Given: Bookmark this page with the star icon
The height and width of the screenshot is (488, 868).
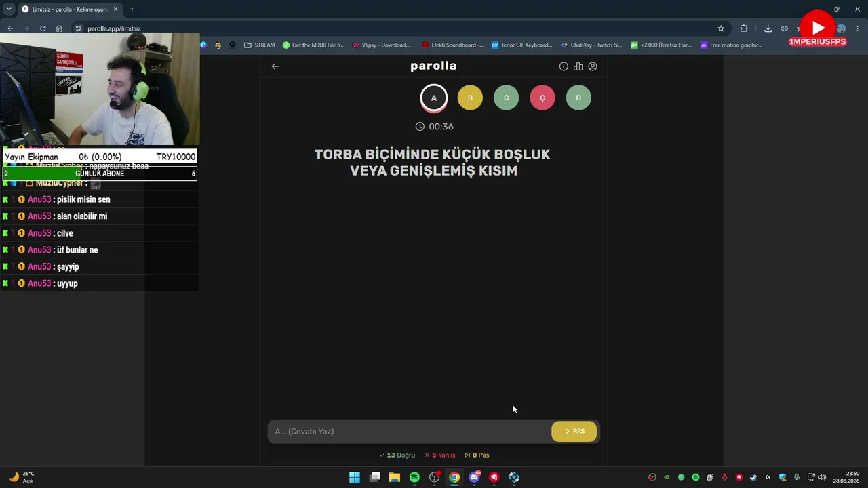Looking at the screenshot, I should [721, 28].
